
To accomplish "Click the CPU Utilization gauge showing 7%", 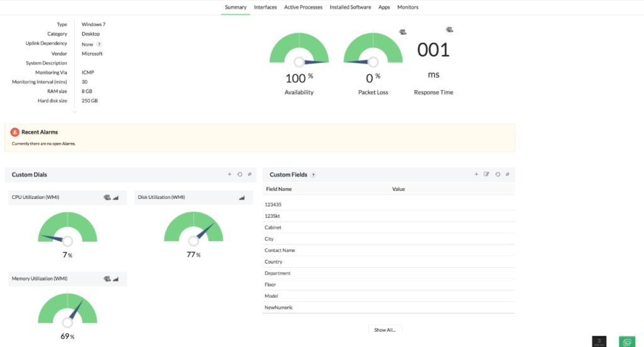I will pyautogui.click(x=67, y=228).
